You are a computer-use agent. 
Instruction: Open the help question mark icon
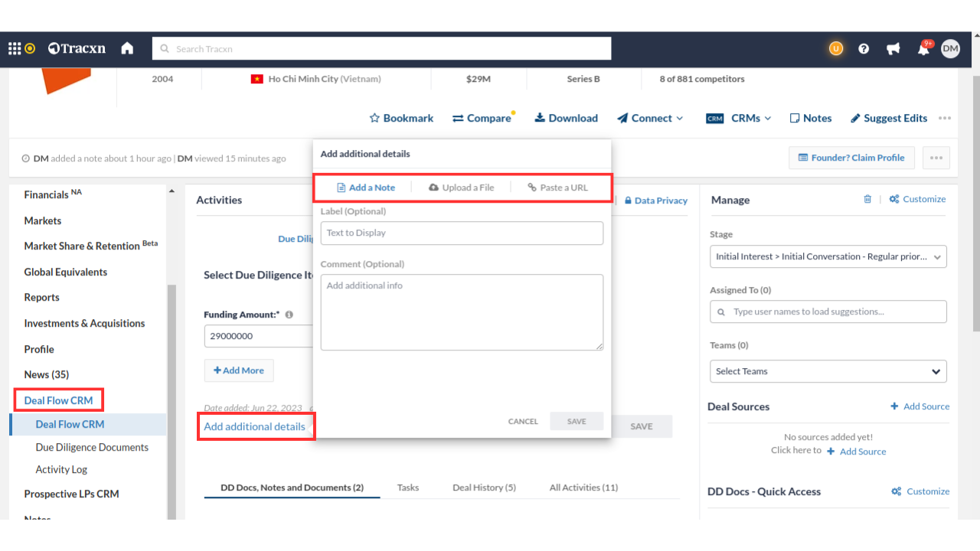[x=864, y=48]
